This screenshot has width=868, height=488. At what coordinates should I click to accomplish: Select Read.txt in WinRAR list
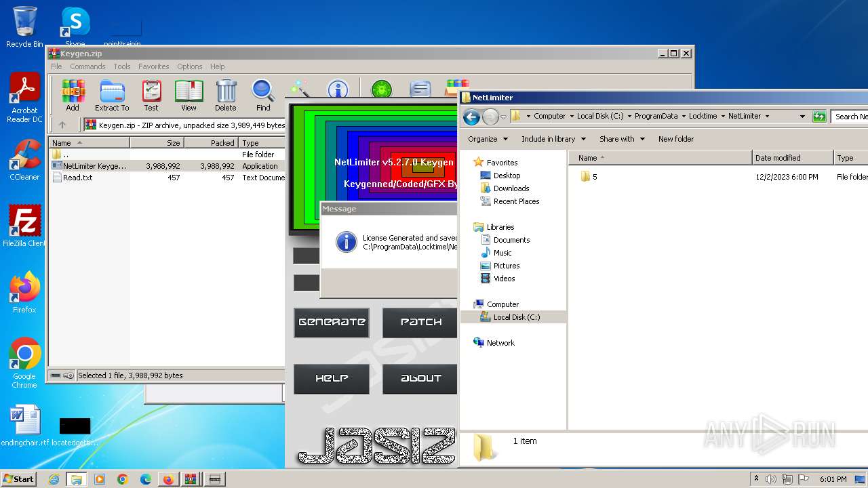pos(167,178)
